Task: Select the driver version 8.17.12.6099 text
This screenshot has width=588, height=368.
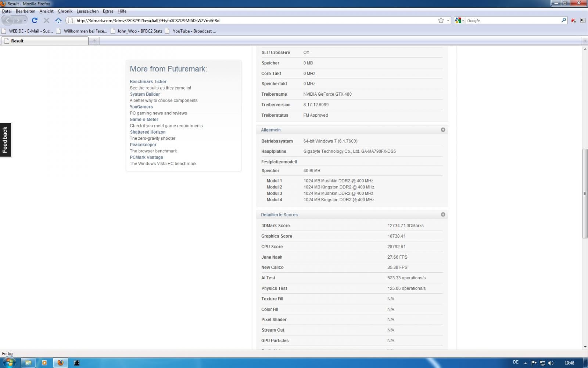Action: point(316,105)
